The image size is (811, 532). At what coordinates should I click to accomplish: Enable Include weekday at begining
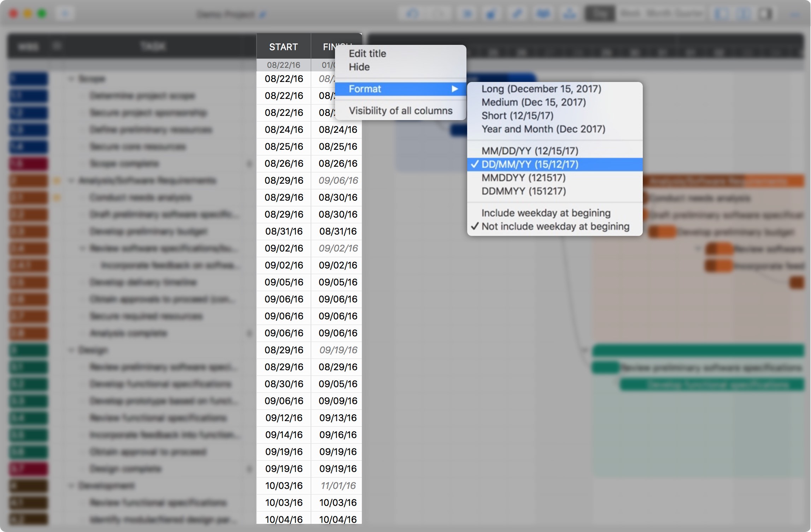pos(546,213)
